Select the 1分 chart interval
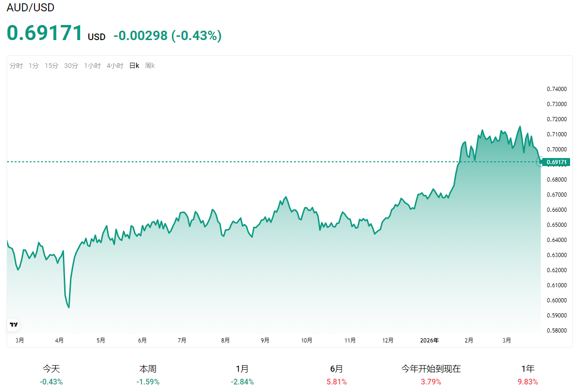Image resolution: width=580 pixels, height=392 pixels. pyautogui.click(x=34, y=66)
